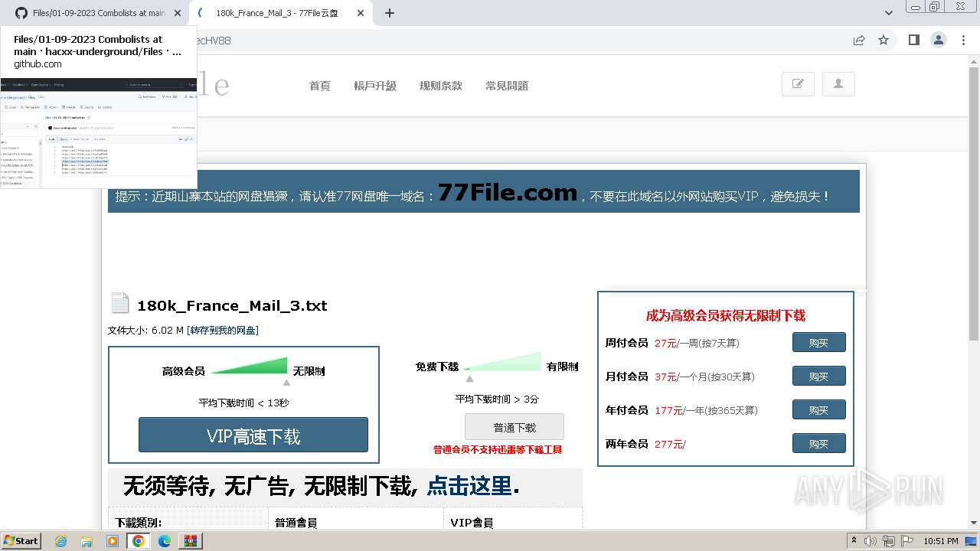
Task: Click the register pencil icon button
Action: click(798, 84)
